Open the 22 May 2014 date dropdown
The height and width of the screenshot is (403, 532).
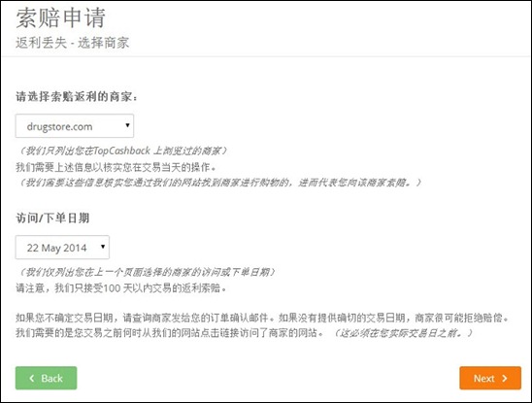tap(62, 248)
